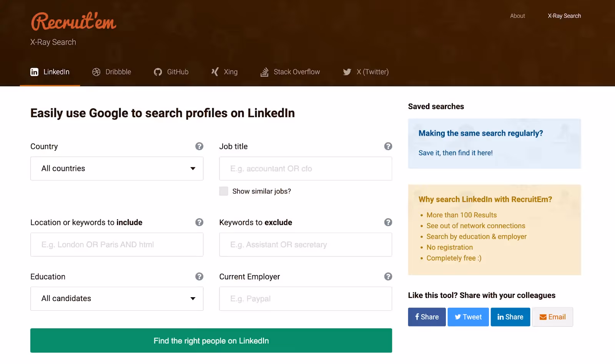This screenshot has height=364, width=615.
Task: Open the Job title help tooltip icon
Action: click(388, 146)
